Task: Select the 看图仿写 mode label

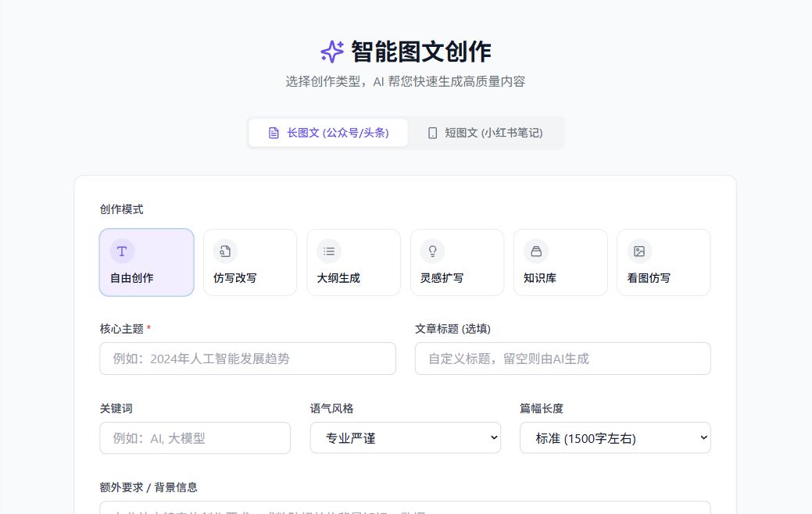Action: pyautogui.click(x=649, y=278)
